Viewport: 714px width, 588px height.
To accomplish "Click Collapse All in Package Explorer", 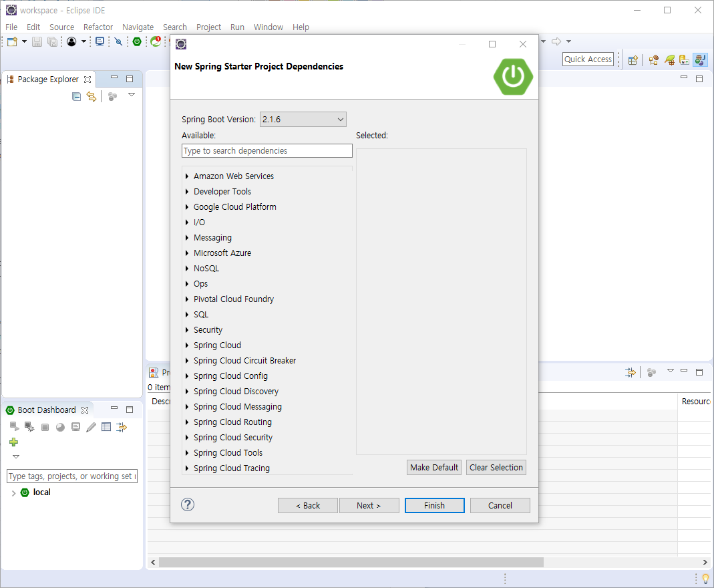I will 77,96.
